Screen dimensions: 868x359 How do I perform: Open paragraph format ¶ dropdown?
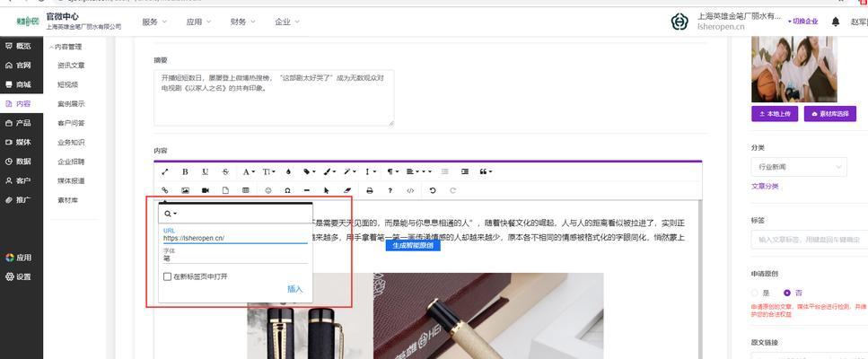click(393, 172)
